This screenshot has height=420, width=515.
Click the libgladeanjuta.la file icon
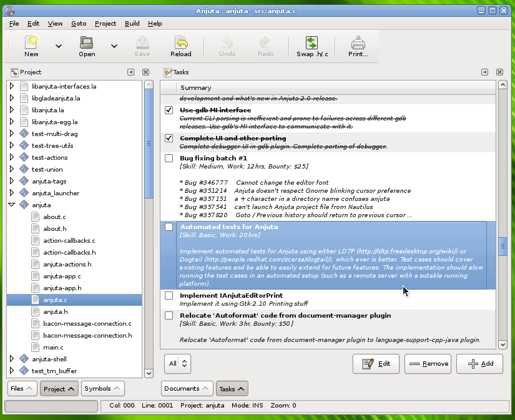(x=24, y=98)
